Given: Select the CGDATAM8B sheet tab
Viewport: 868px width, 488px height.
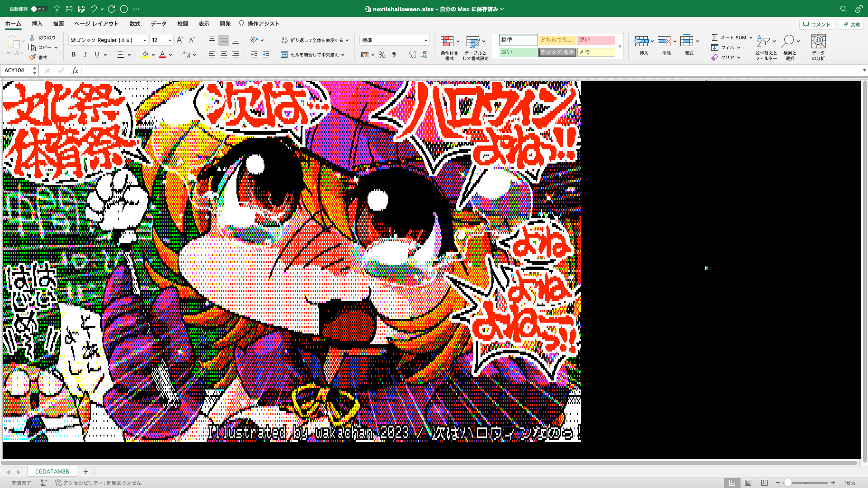Looking at the screenshot, I should pos(52,471).
